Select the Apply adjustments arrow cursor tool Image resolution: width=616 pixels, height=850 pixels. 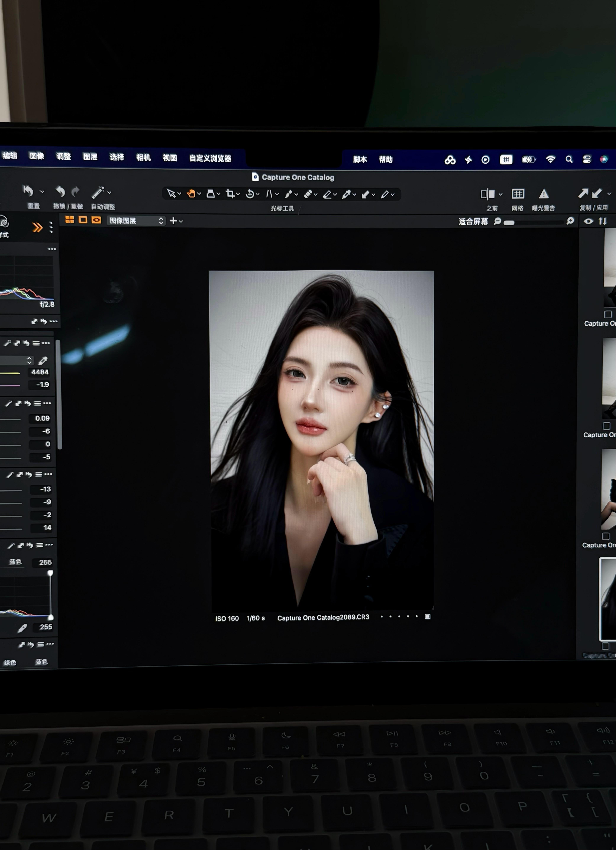[x=366, y=194]
